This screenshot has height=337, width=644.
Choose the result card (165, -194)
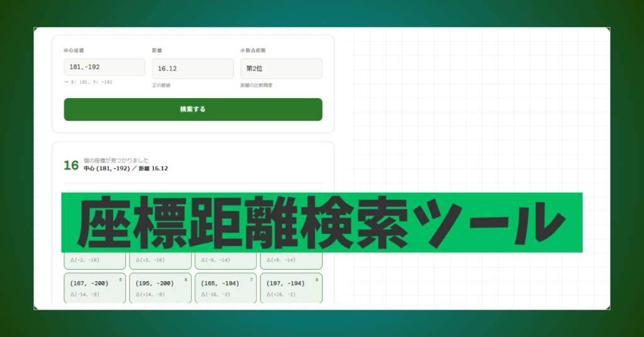(226, 288)
